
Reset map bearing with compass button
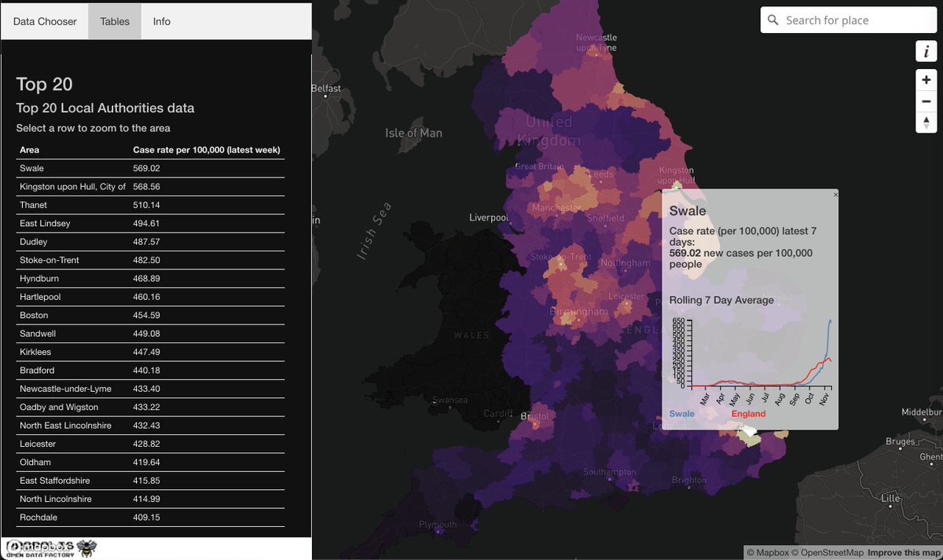coord(926,123)
